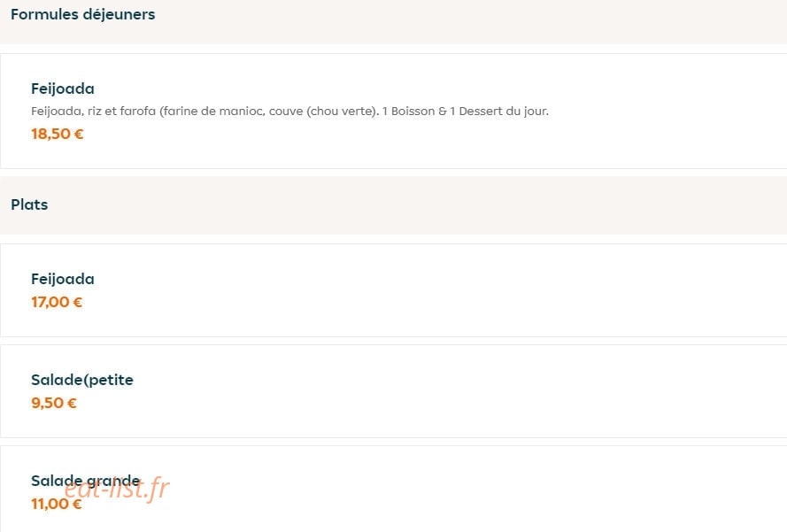Viewport: 787px width, 532px height.
Task: Select the Feijoada dish title under Plats
Action: (63, 279)
